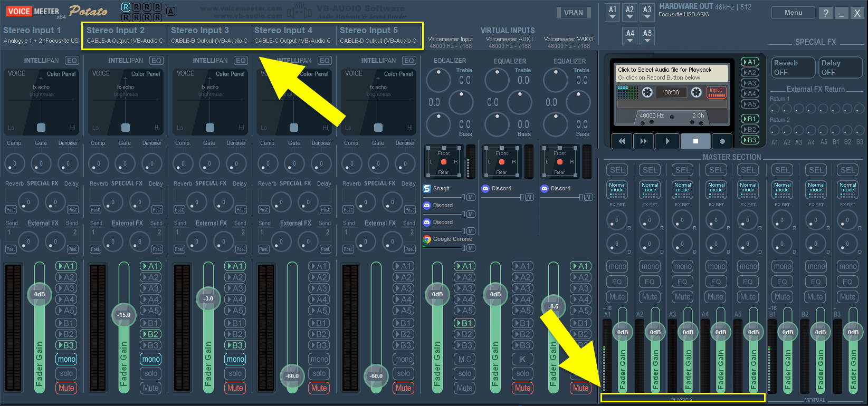Click the Snagit application icon
The image size is (868, 406).
(427, 188)
